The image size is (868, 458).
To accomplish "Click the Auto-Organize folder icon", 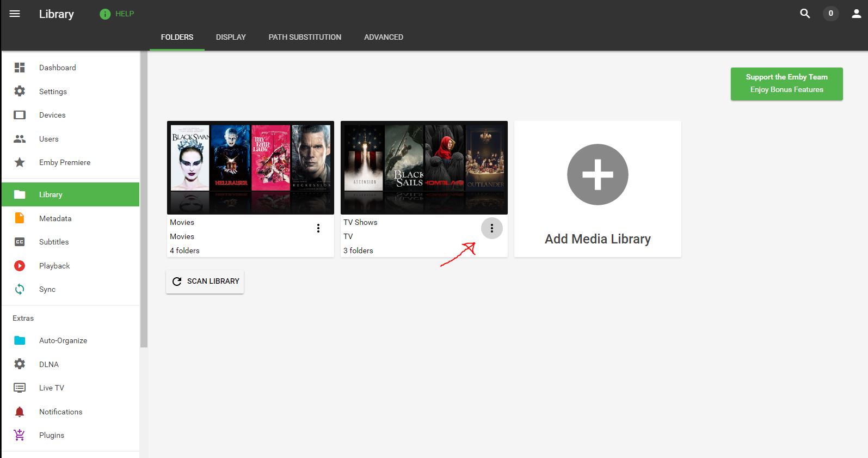I will point(20,340).
